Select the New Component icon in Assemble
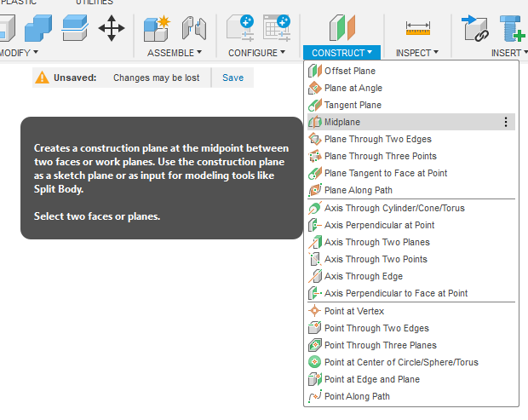 click(x=157, y=27)
